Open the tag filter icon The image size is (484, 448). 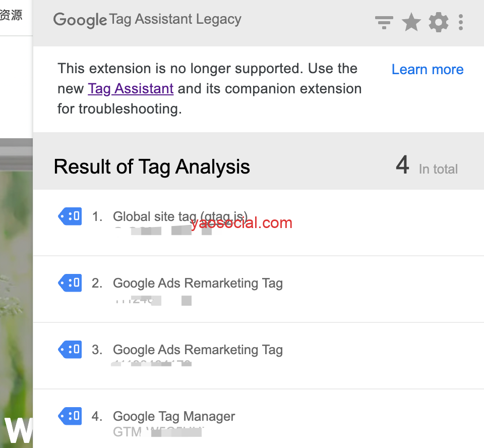pos(384,23)
